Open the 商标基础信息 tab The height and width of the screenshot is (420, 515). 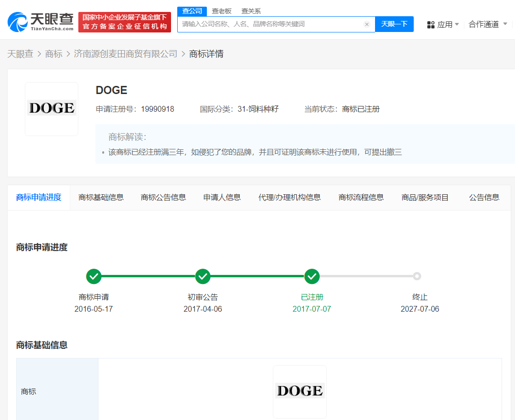click(101, 197)
